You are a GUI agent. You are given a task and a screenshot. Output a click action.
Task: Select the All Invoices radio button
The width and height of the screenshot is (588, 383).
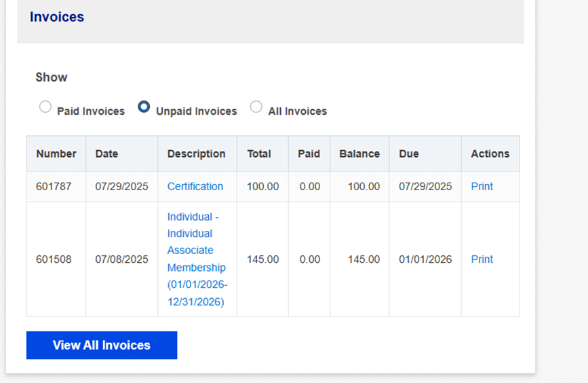point(256,107)
